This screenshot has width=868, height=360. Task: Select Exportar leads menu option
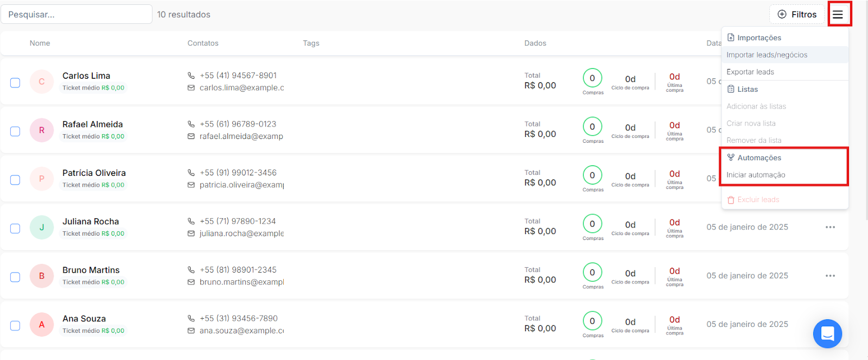[750, 72]
